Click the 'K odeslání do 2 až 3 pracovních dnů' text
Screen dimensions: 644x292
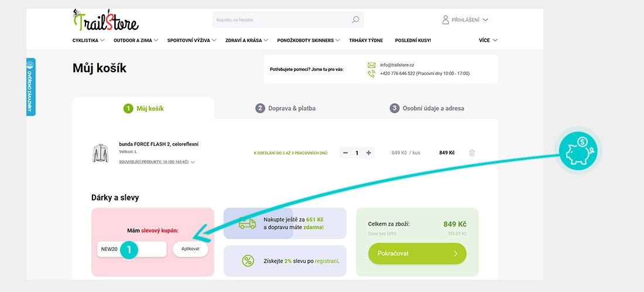290,153
